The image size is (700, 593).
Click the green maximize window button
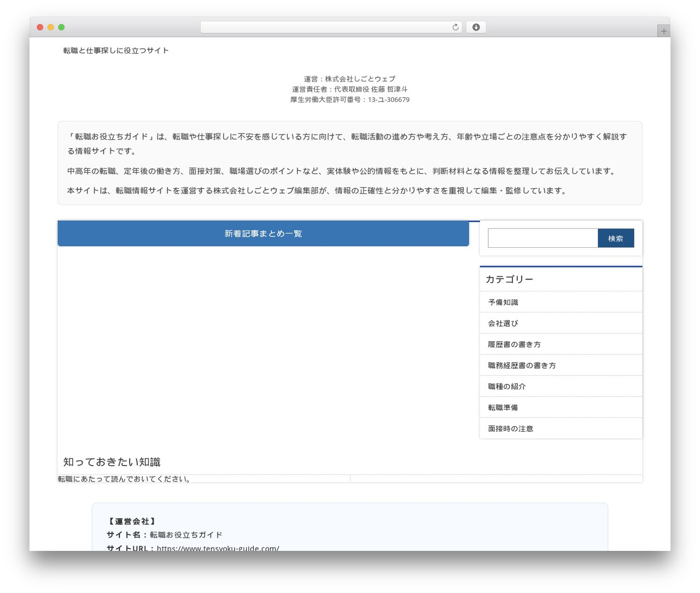pos(61,27)
